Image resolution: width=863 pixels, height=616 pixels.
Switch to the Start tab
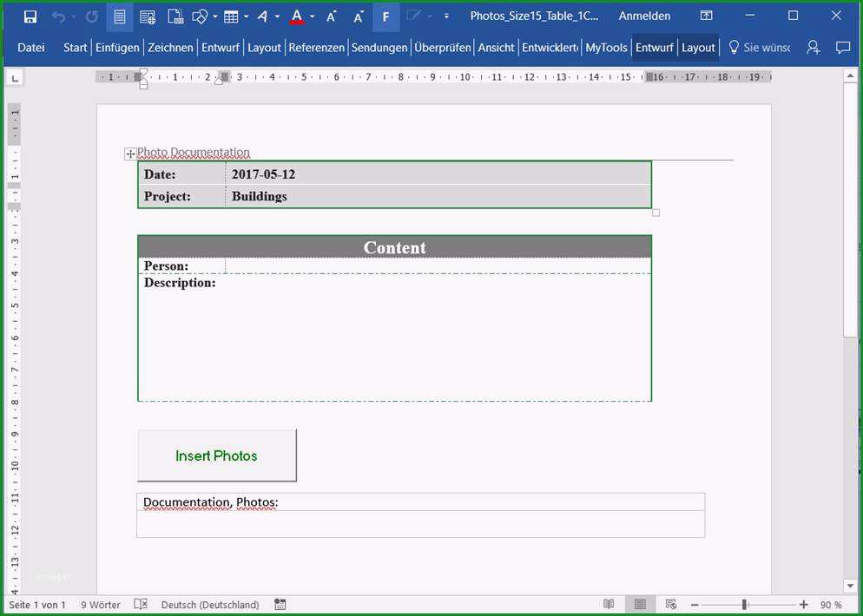75,48
